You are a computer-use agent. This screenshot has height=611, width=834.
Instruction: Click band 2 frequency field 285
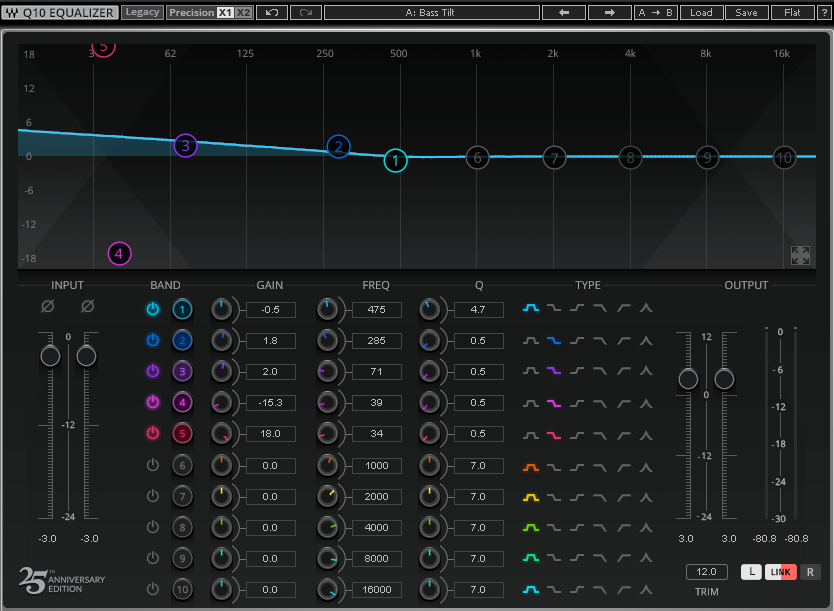click(x=377, y=340)
